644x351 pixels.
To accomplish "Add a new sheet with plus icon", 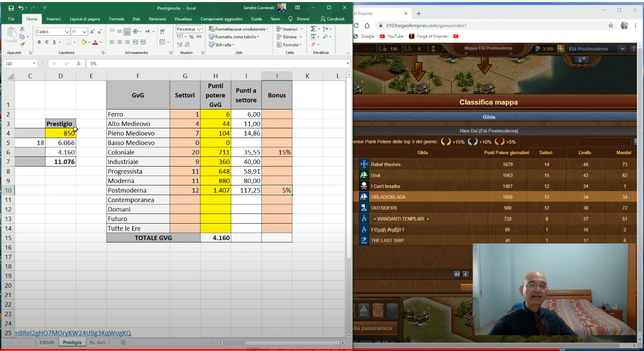I will (123, 342).
